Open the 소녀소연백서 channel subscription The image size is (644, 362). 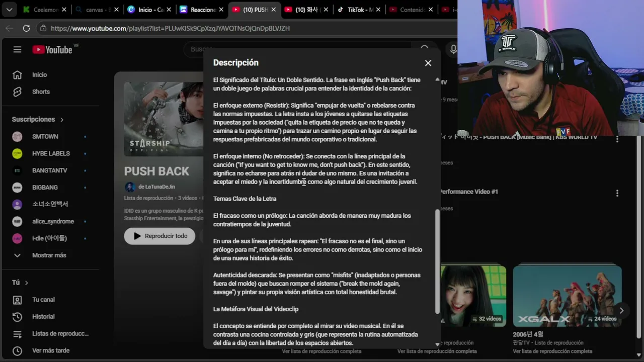point(50,204)
